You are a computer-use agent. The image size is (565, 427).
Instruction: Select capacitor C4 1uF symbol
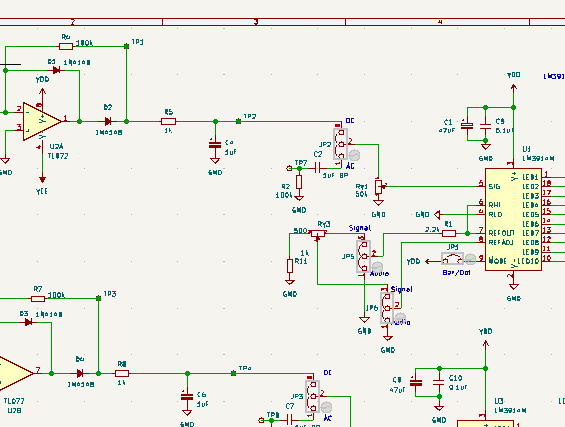click(215, 144)
